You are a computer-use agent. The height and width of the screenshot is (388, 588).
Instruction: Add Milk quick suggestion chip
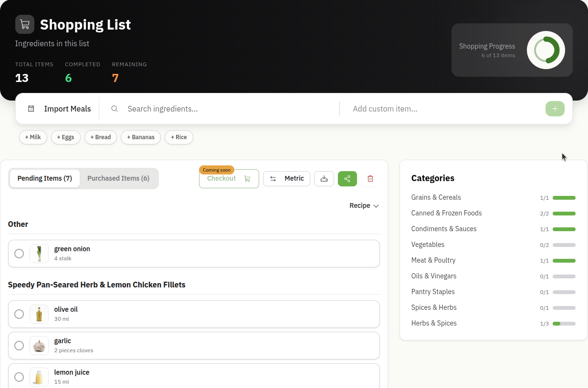(33, 137)
